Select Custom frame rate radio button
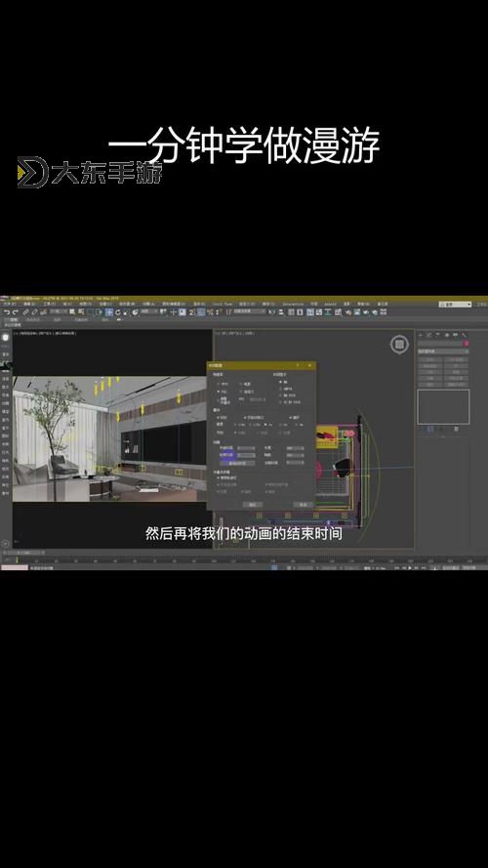This screenshot has height=868, width=488. coord(241,392)
